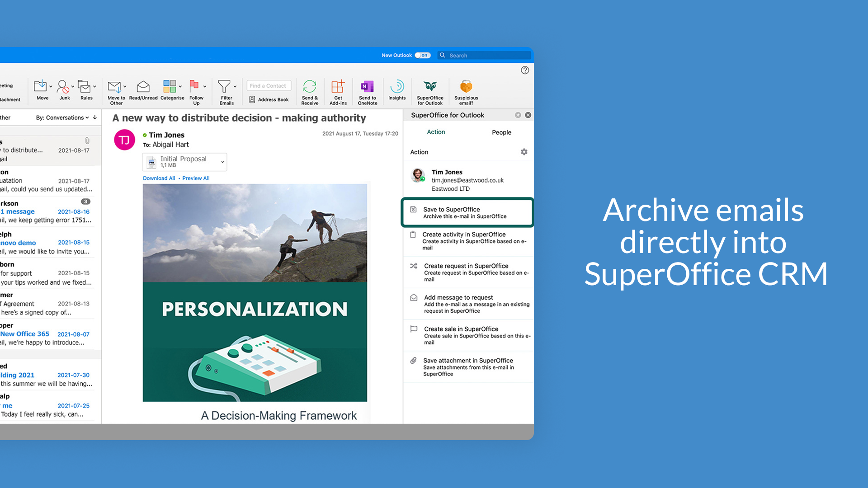Open the Address Book
The height and width of the screenshot is (488, 868).
pyautogui.click(x=269, y=99)
